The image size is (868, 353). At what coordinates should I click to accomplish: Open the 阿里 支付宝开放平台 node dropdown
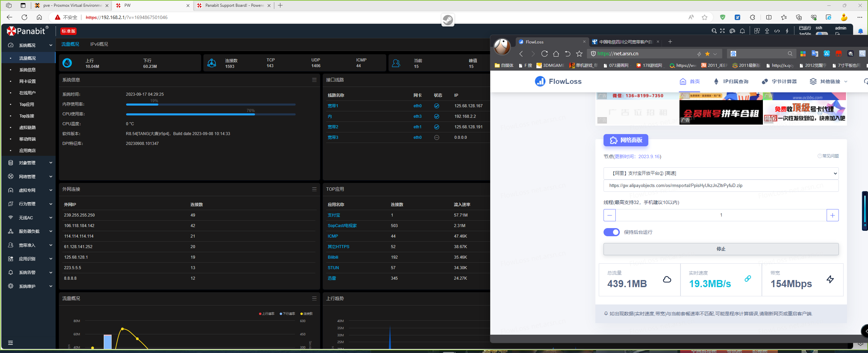click(721, 173)
